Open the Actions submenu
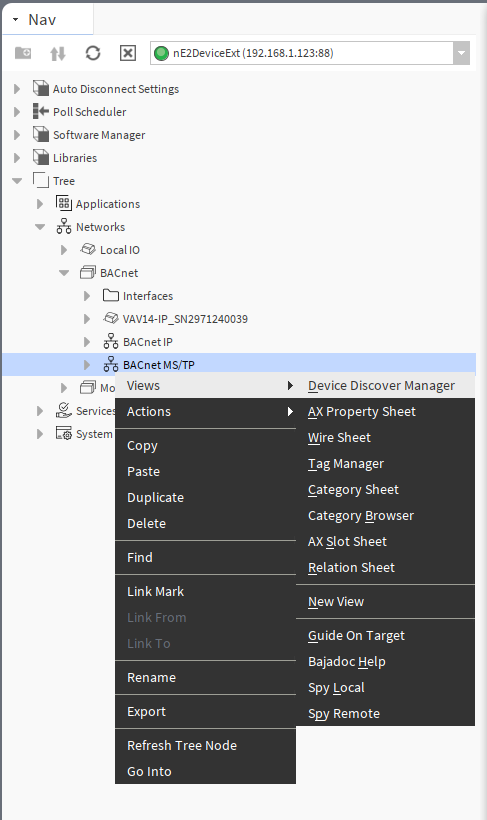 (x=206, y=412)
